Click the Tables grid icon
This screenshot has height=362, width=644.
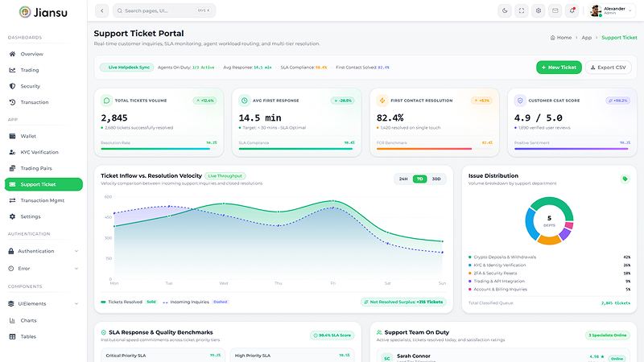pos(12,336)
